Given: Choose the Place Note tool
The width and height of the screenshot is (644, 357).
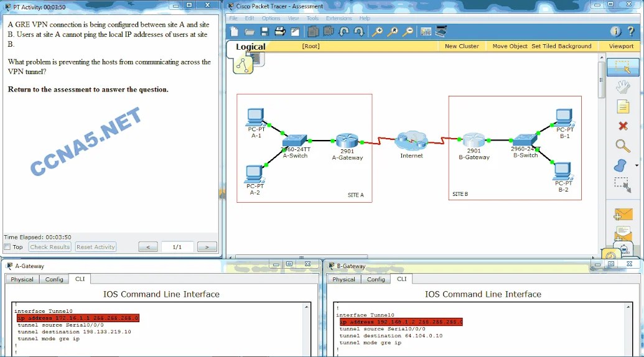Looking at the screenshot, I should [x=623, y=107].
